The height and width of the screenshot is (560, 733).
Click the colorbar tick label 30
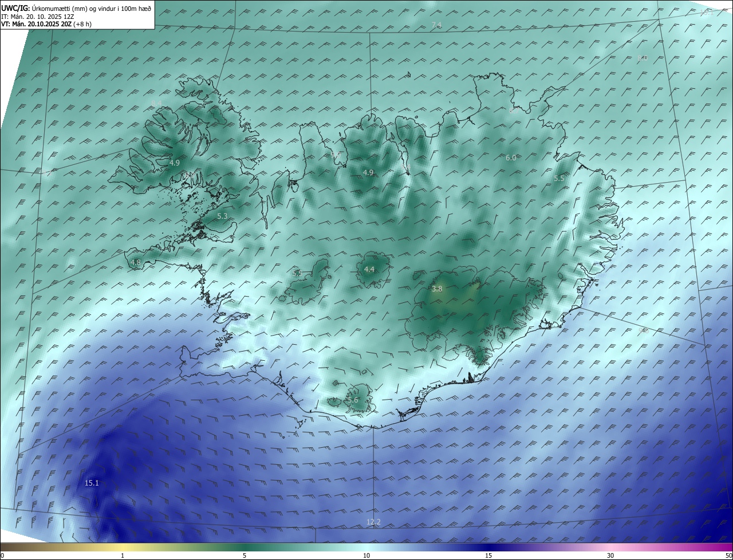610,555
